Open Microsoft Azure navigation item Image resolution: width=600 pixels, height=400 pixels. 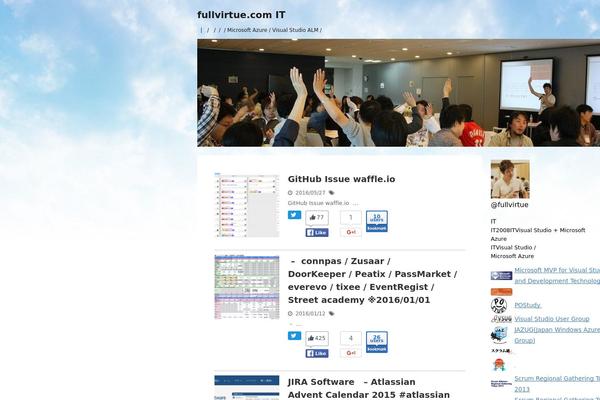(x=247, y=30)
